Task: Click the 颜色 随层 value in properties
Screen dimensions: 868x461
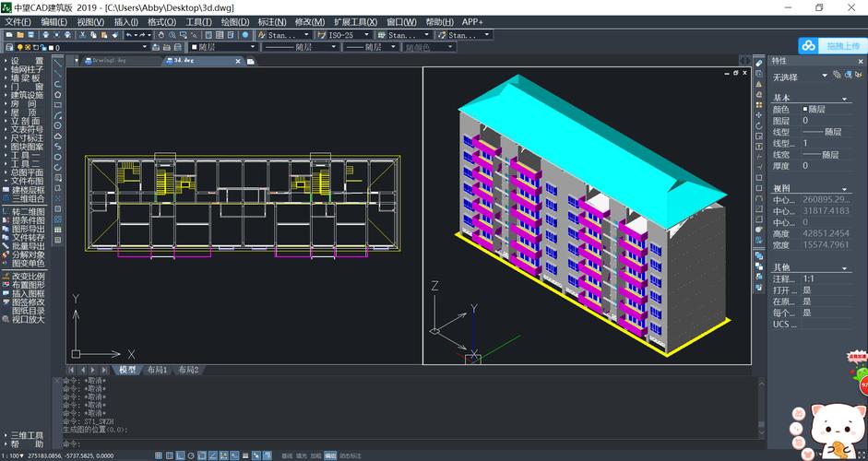Action: click(x=827, y=110)
